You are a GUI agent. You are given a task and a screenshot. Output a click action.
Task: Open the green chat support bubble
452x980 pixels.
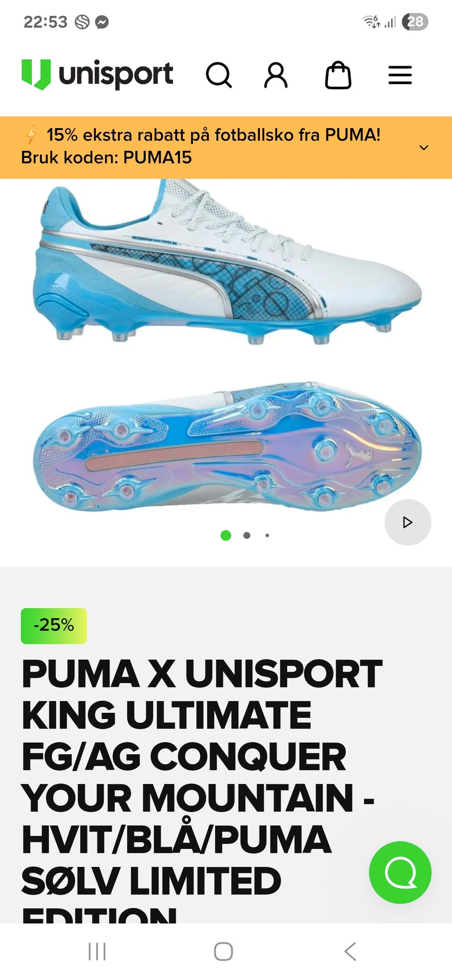(x=400, y=873)
